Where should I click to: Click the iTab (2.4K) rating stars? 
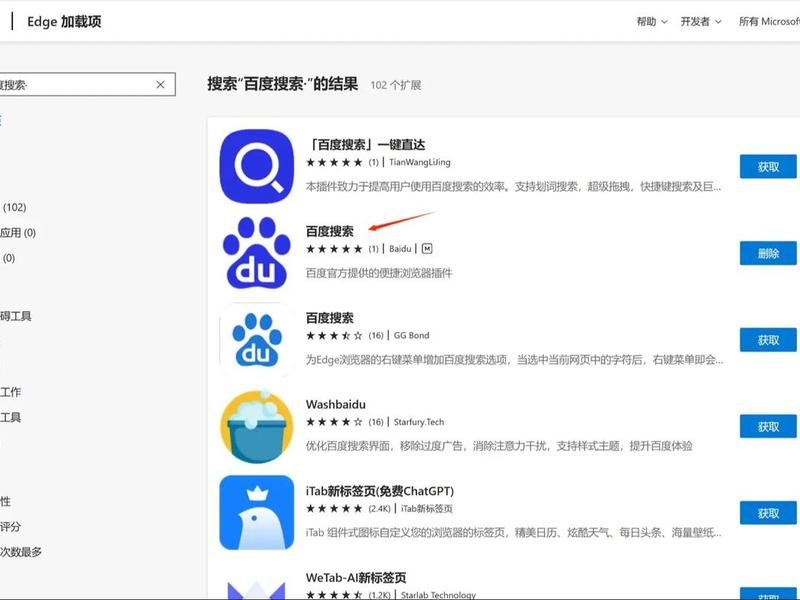334,509
